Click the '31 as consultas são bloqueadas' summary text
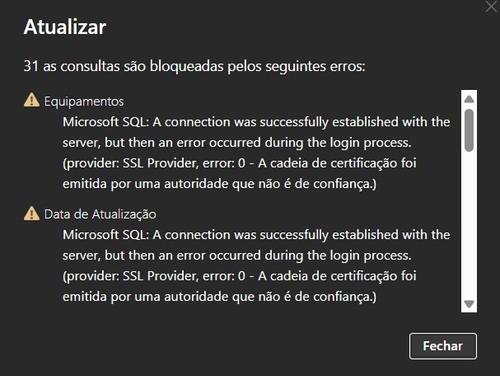The image size is (500, 376). [194, 66]
